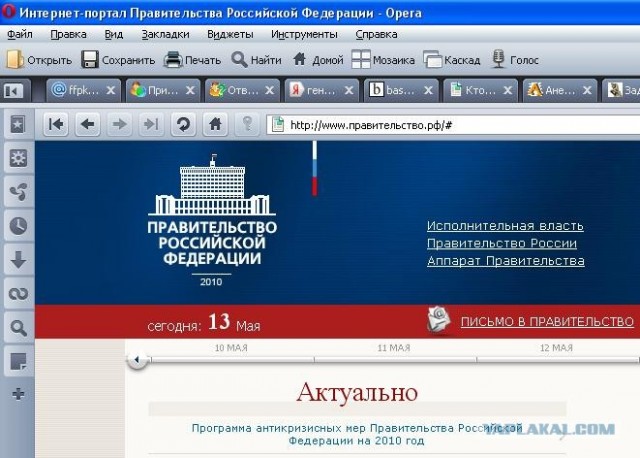The width and height of the screenshot is (640, 458).
Task: Reload the page with the refresh button
Action: (x=183, y=124)
